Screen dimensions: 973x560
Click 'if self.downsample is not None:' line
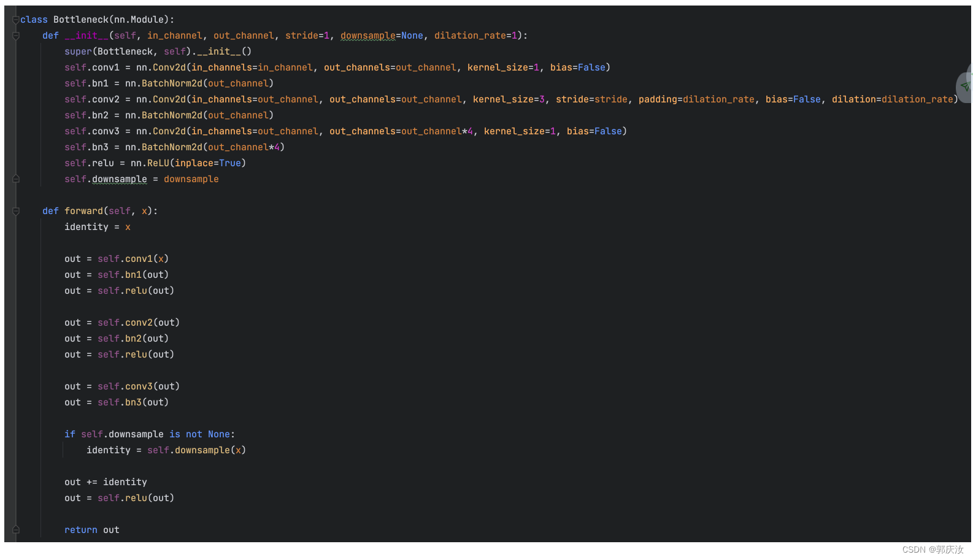click(150, 434)
